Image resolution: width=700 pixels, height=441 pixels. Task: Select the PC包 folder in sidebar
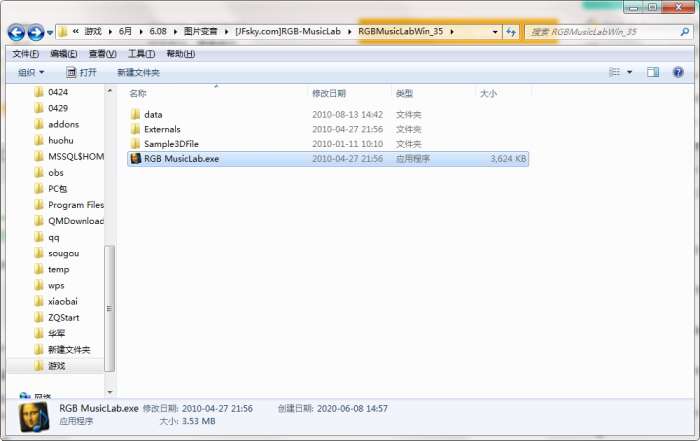(x=57, y=189)
